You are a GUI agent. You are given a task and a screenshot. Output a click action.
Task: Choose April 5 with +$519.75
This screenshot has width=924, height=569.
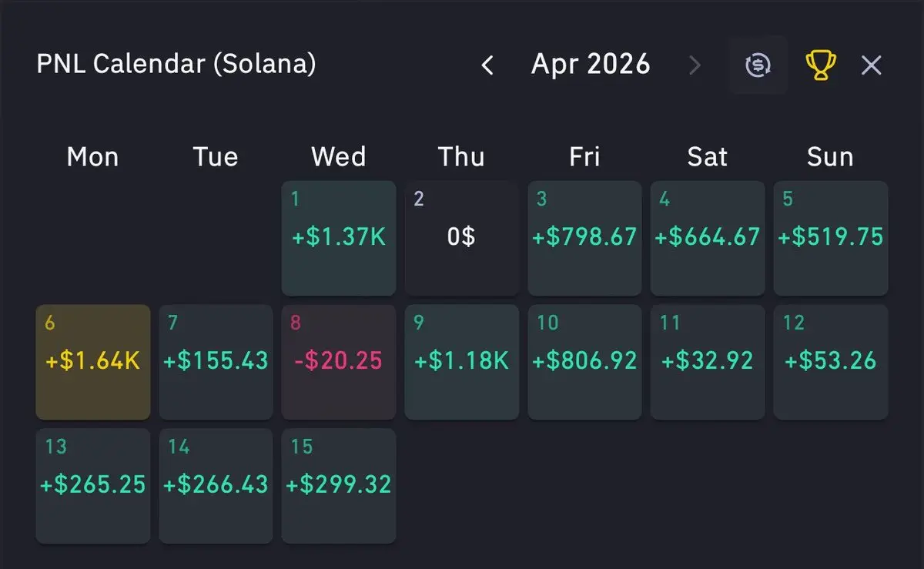tap(831, 238)
